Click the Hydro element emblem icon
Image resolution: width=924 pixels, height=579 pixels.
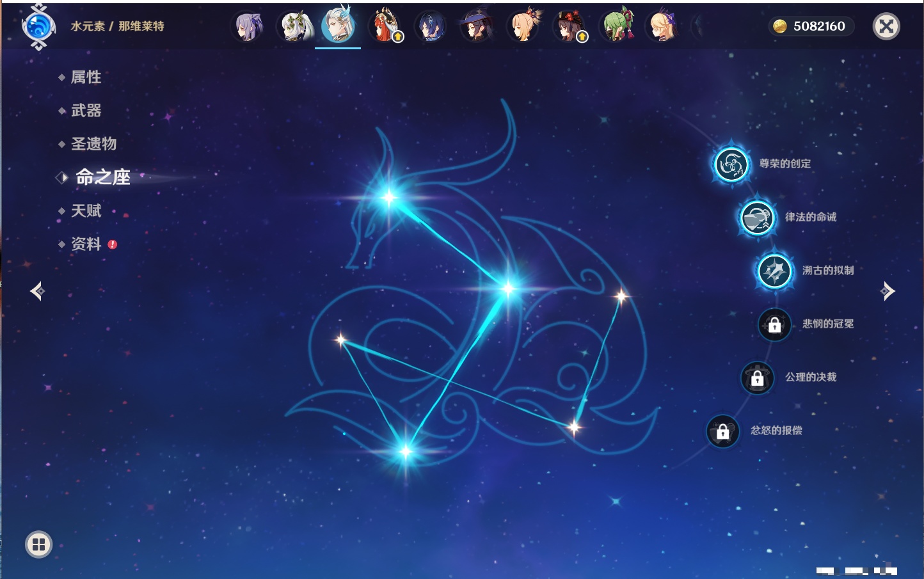tap(38, 27)
